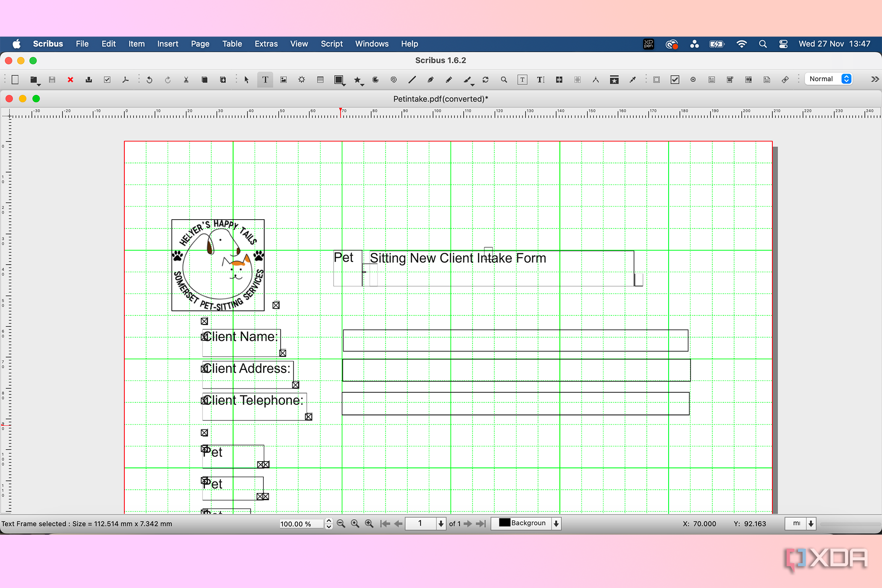Expand the hidden toolbar items chevron

click(x=875, y=79)
